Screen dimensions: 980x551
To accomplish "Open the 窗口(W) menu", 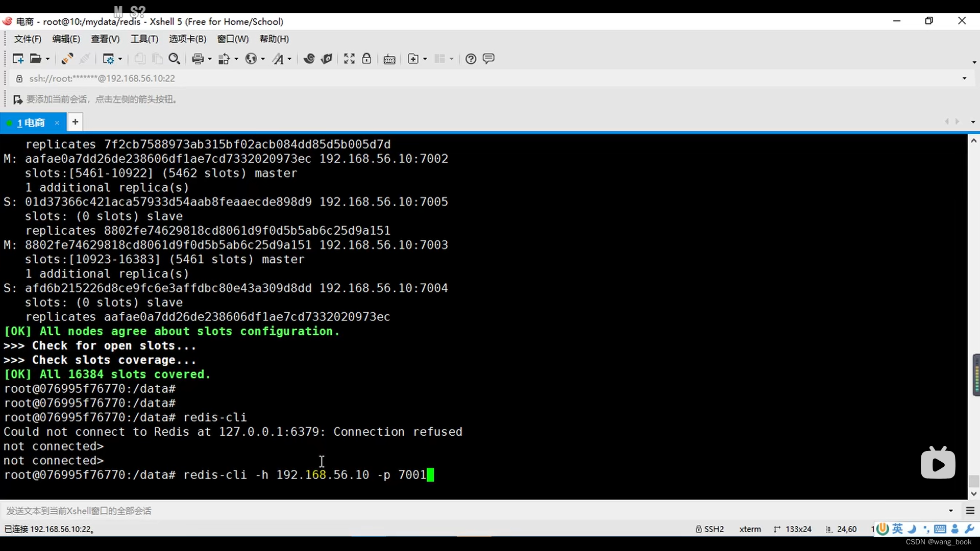I will click(x=233, y=39).
